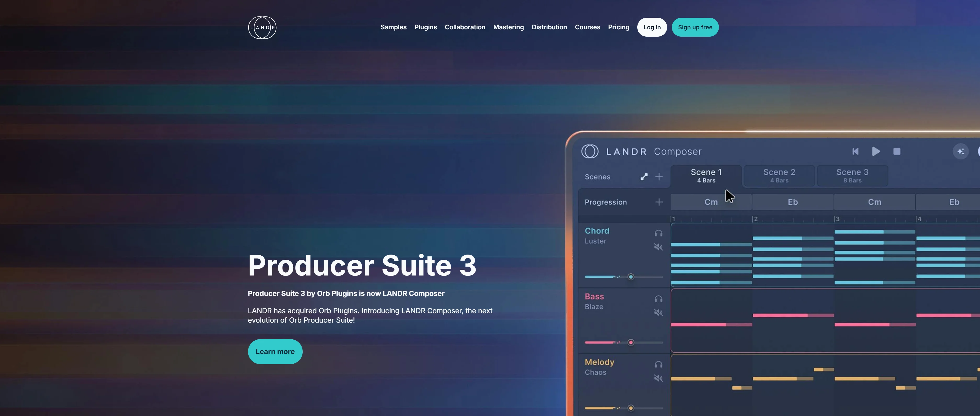This screenshot has height=416, width=980.
Task: Click the Composer stop button
Action: [897, 151]
